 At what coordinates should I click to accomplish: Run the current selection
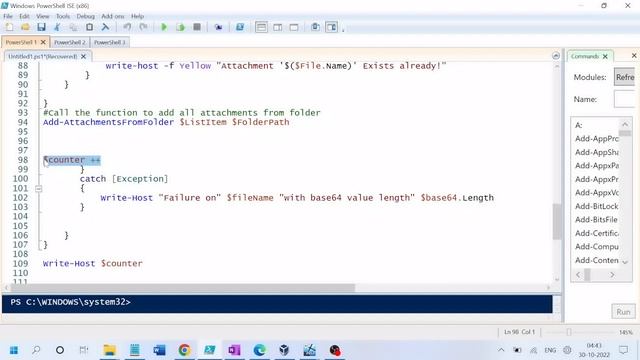point(180,27)
